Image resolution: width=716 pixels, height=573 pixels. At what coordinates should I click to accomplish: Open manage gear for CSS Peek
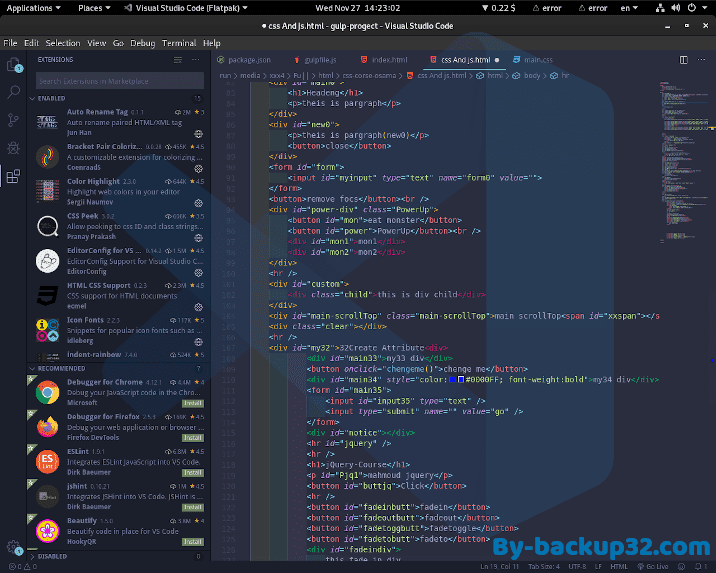(x=199, y=238)
